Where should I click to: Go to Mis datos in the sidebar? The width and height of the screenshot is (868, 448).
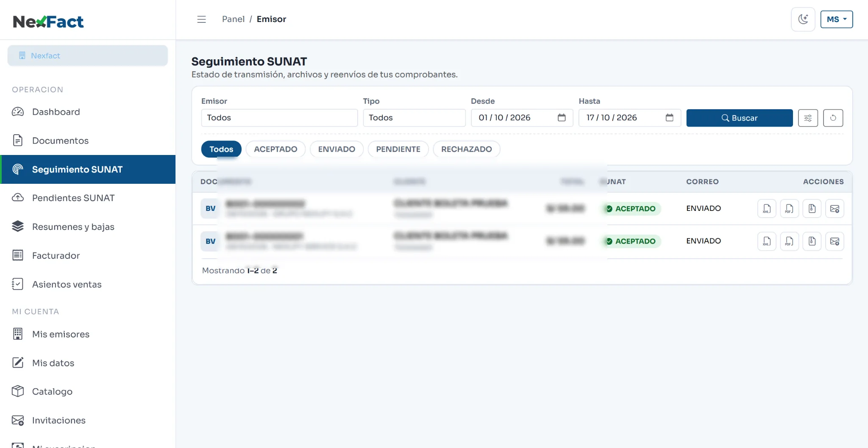[x=88, y=363]
